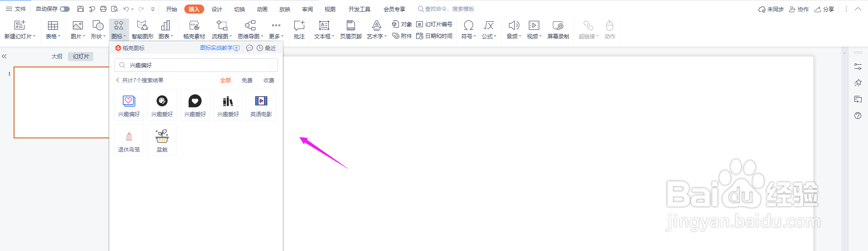Image resolution: width=868 pixels, height=251 pixels.
Task: Select the 盆栽 plant icon
Action: pos(162,140)
